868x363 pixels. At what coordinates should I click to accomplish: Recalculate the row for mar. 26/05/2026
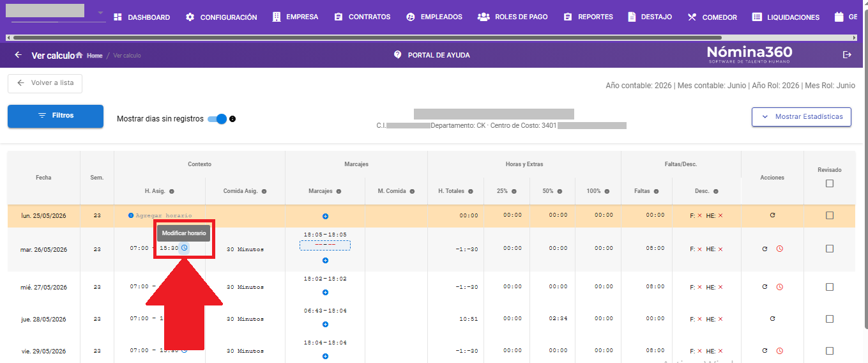pyautogui.click(x=765, y=249)
